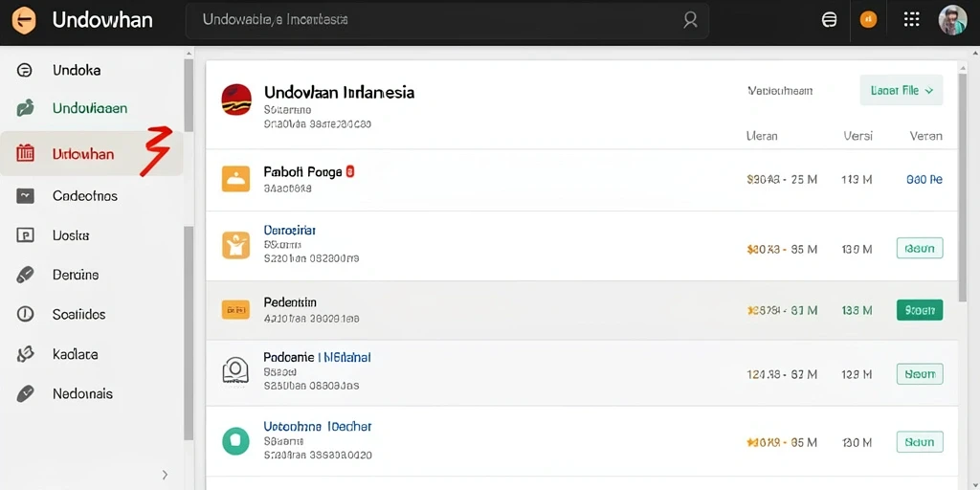
Task: Click the Uoska square P icon
Action: tap(24, 235)
